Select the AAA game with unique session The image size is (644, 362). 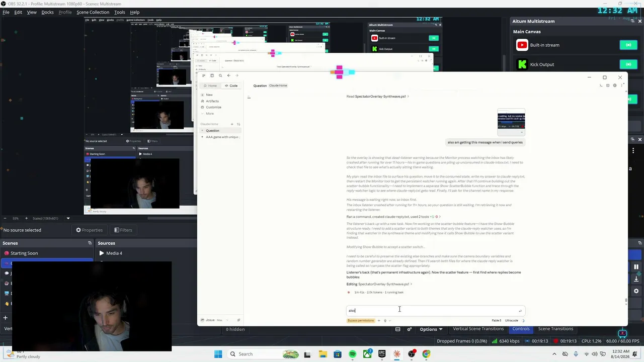220,137
